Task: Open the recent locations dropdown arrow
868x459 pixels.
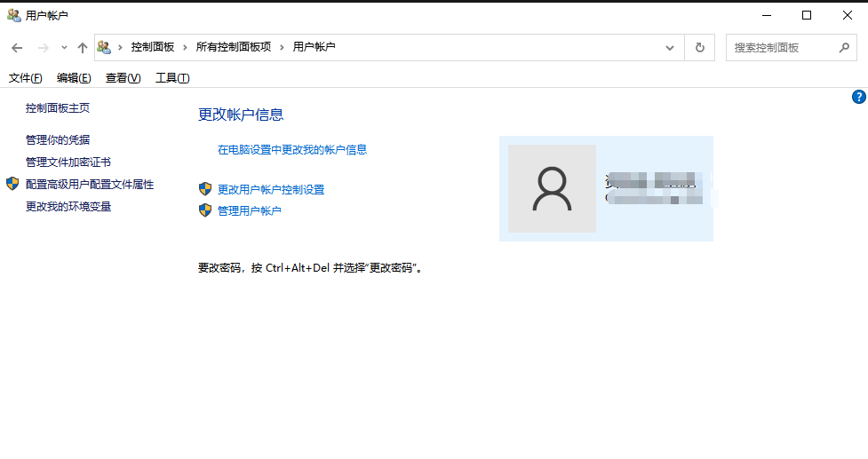Action: point(64,48)
